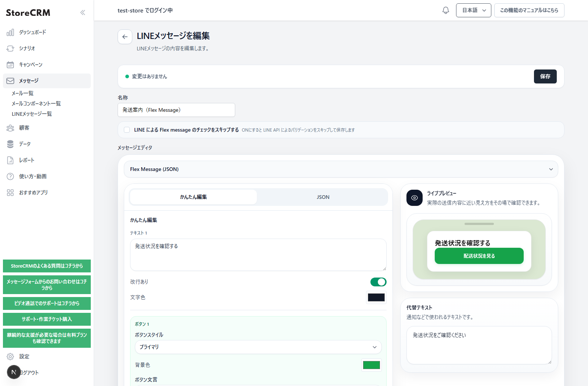
Task: Click the 使い方・動画 question mark icon
Action: (10, 176)
